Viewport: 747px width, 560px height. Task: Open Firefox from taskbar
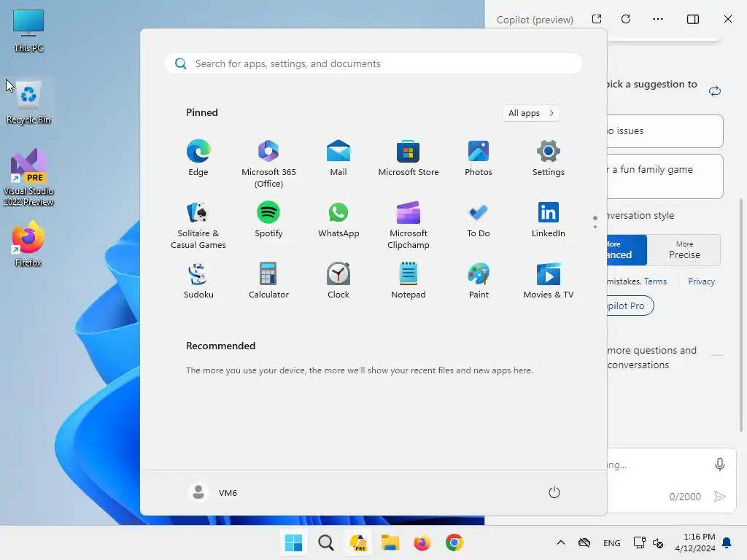(422, 542)
